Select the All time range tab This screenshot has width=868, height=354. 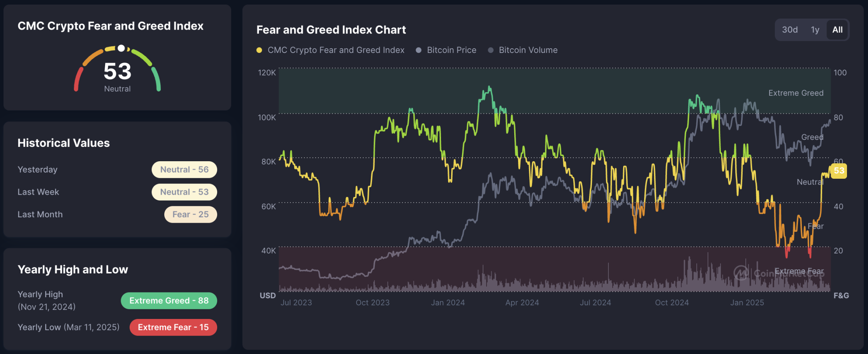[837, 30]
